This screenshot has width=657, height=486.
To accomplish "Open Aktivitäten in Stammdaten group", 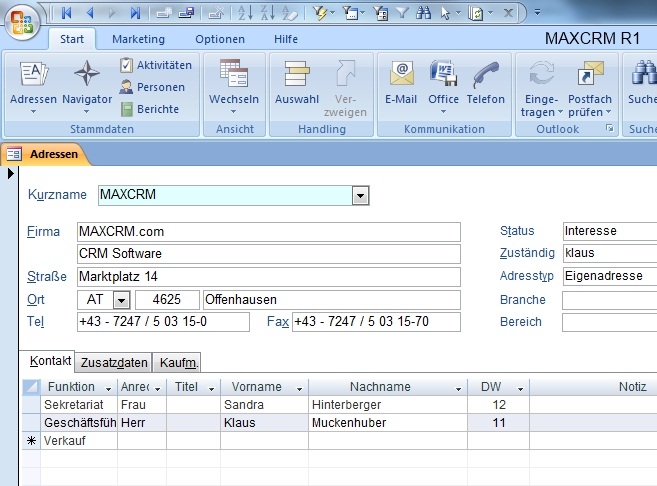I will point(156,65).
